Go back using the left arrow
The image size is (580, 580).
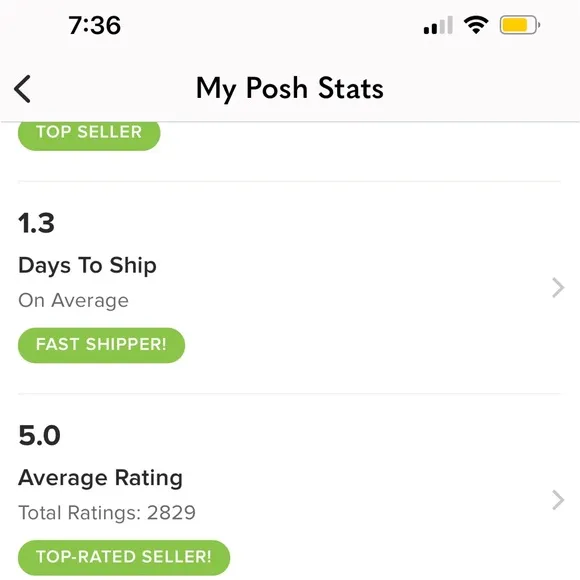(22, 89)
